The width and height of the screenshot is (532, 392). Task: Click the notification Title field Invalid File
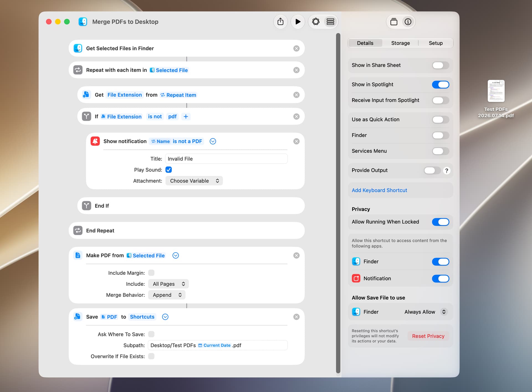coord(226,159)
